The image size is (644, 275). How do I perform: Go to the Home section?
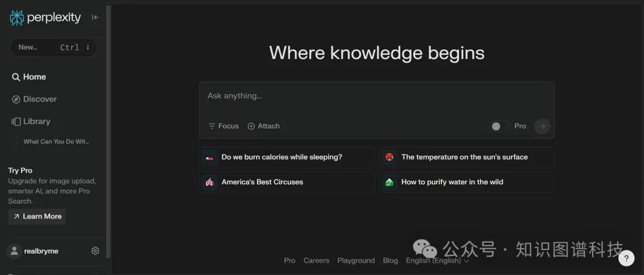[29, 77]
